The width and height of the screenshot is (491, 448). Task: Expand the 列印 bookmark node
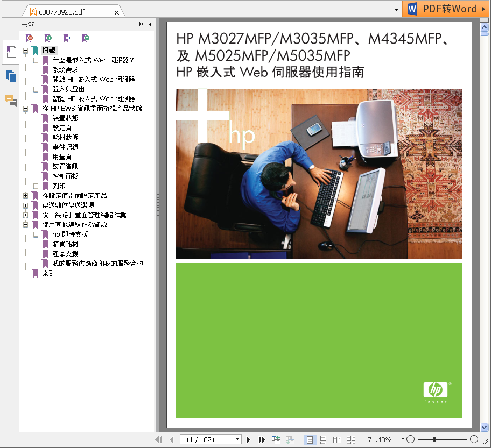click(x=36, y=186)
